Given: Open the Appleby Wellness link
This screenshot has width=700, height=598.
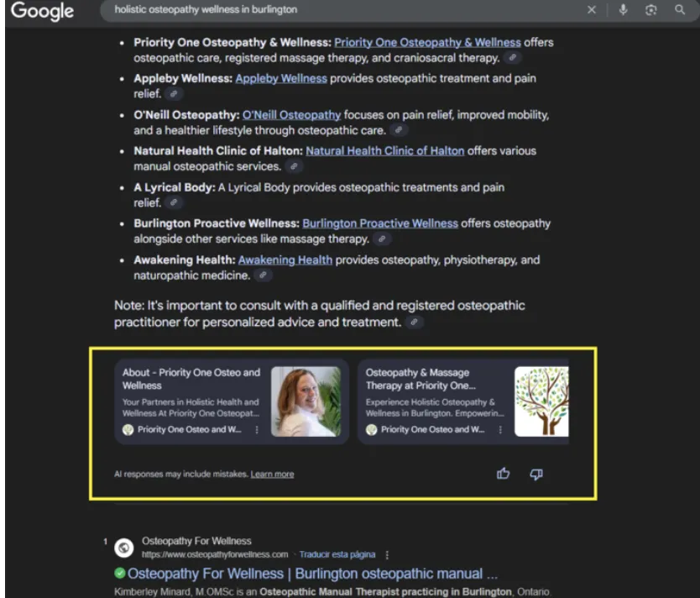Looking at the screenshot, I should click(x=281, y=79).
